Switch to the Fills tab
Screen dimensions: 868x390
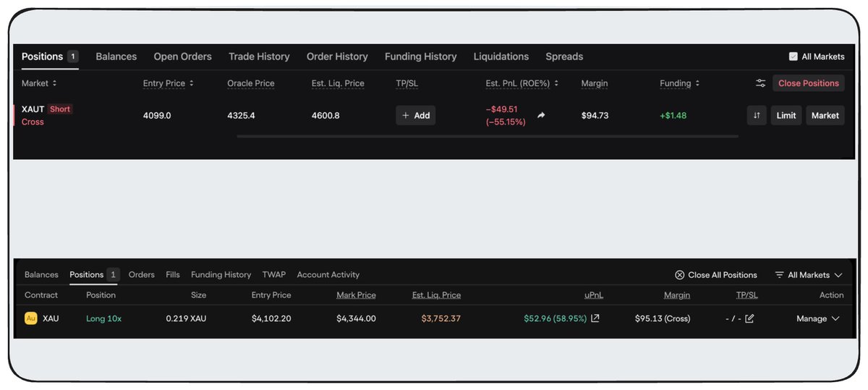tap(173, 275)
